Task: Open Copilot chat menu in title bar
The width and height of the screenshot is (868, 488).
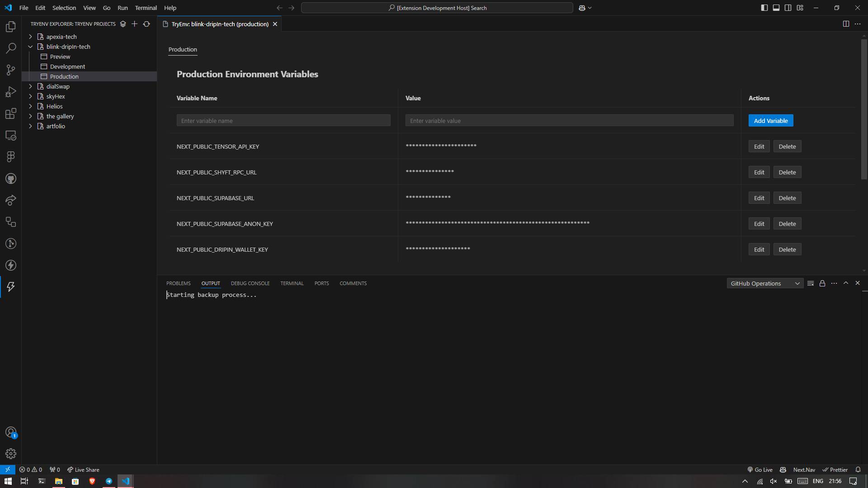Action: coord(585,8)
